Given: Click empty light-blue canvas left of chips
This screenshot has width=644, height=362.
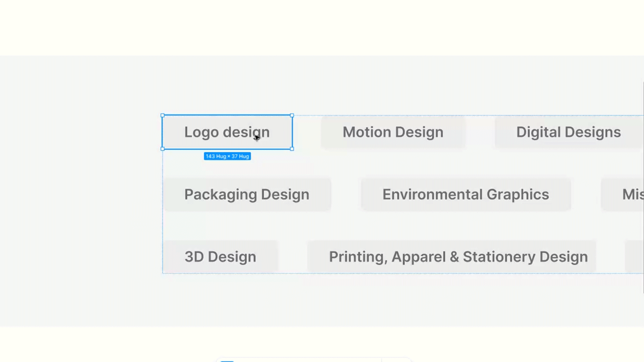Looking at the screenshot, I should pos(80,191).
